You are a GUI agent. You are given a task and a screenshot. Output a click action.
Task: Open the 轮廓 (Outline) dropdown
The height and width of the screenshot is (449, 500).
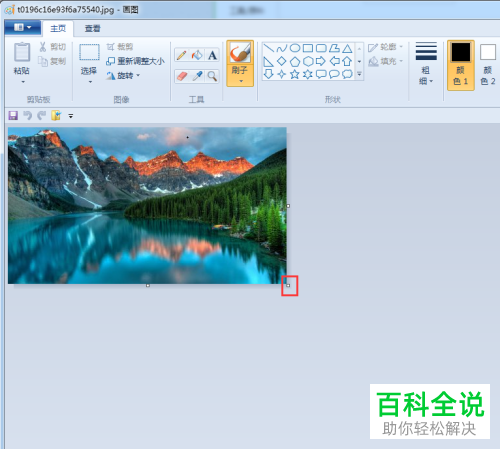pos(386,47)
